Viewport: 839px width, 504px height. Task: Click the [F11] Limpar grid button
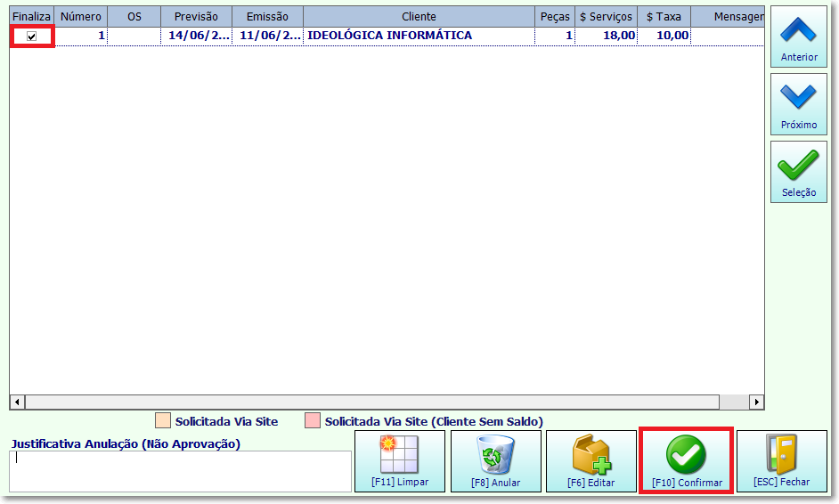point(400,461)
